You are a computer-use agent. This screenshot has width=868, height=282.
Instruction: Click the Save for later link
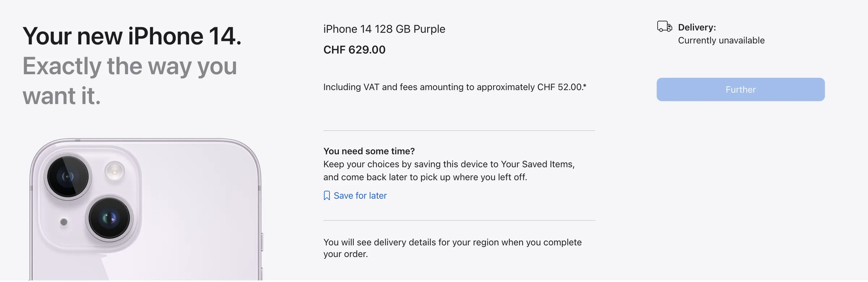pyautogui.click(x=360, y=195)
